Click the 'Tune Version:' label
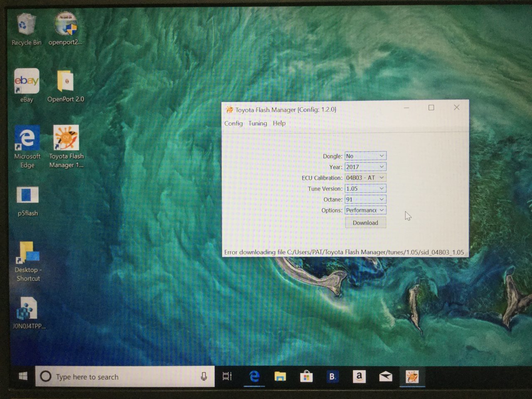532x399 pixels. (x=325, y=189)
